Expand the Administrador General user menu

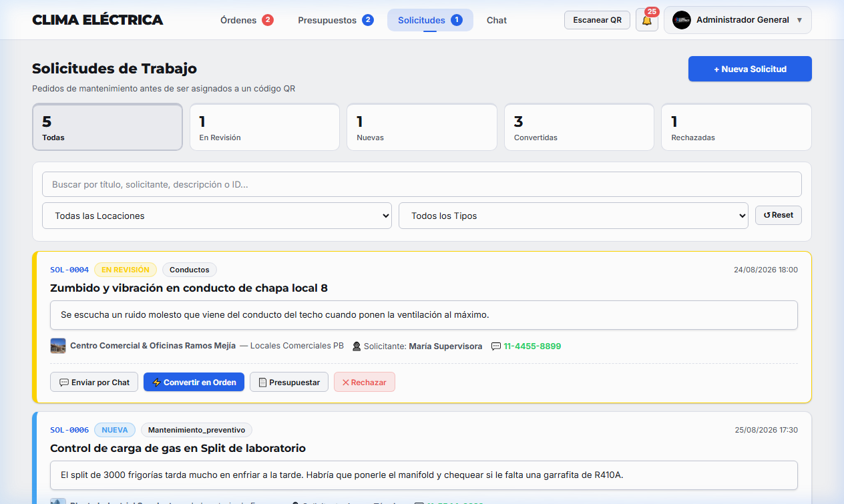(x=738, y=20)
